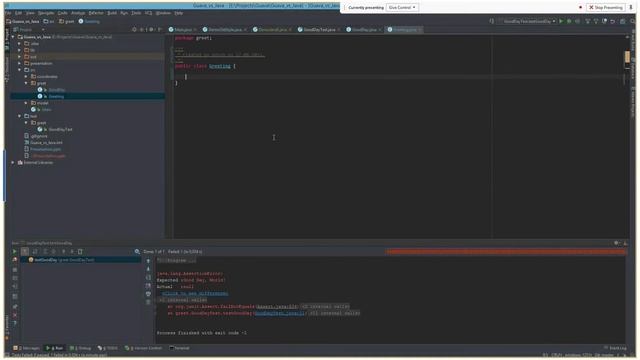Image resolution: width=640 pixels, height=360 pixels.
Task: Close the Run tab with red X icon
Action: 15,315
